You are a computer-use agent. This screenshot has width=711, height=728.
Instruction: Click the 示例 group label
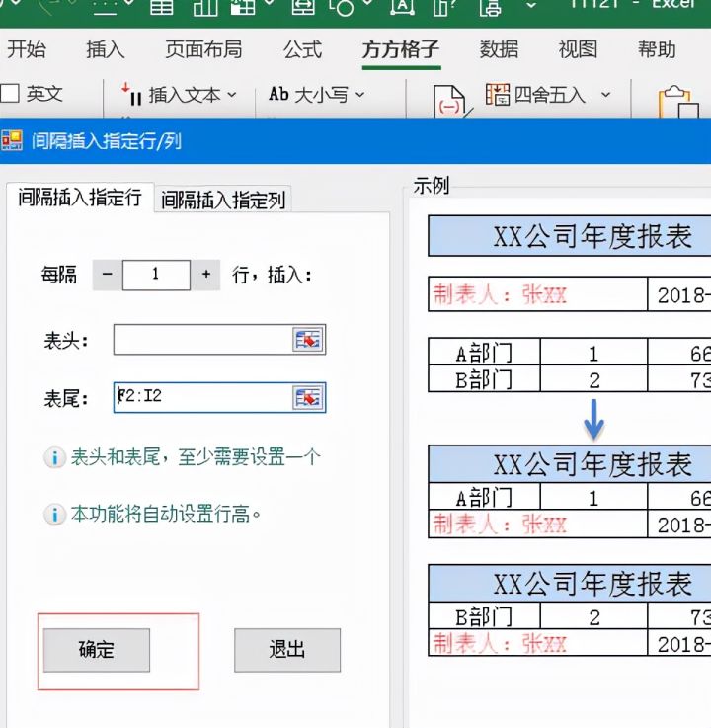coord(432,186)
